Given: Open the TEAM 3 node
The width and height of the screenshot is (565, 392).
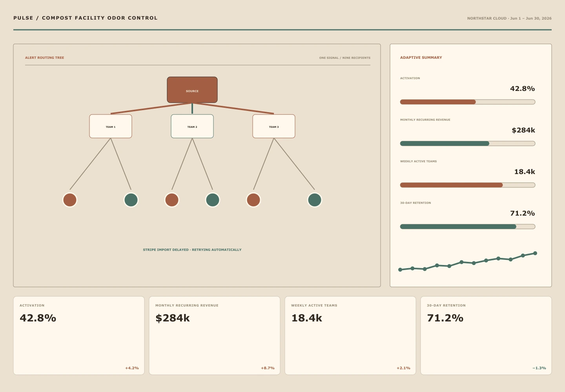Looking at the screenshot, I should pyautogui.click(x=274, y=126).
